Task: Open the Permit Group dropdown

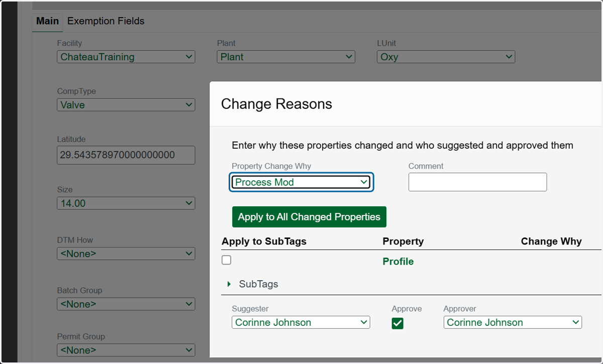Action: pos(126,350)
